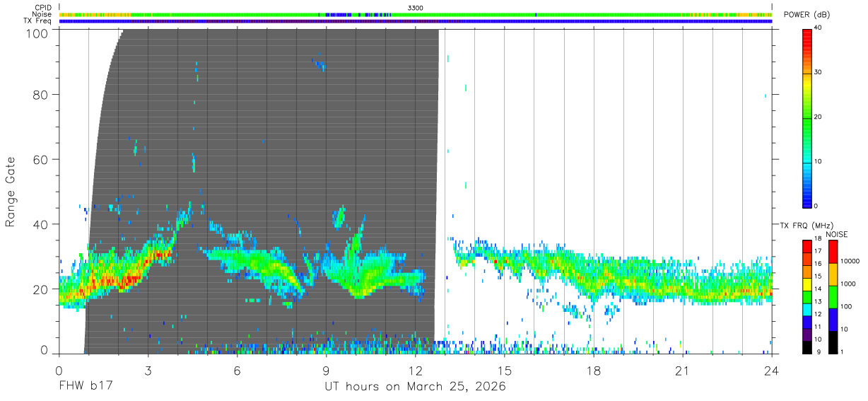Click the 100 tick on Range Gate axis
This screenshot has height=401, width=868.
37,33
